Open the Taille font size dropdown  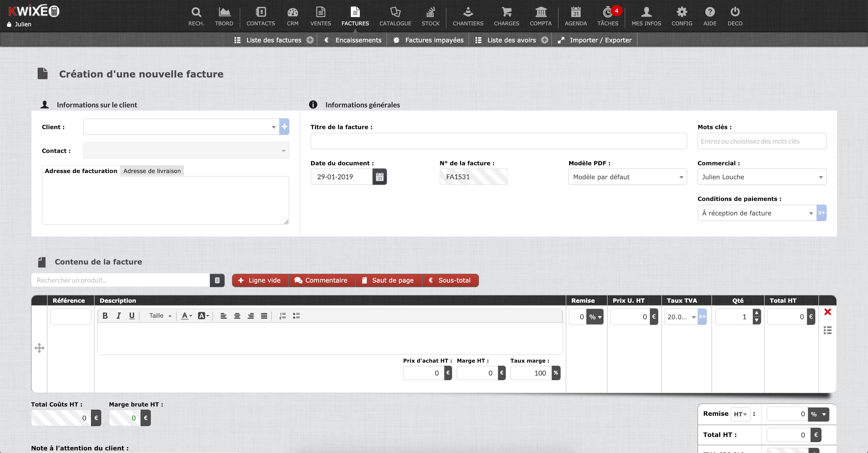pos(160,316)
